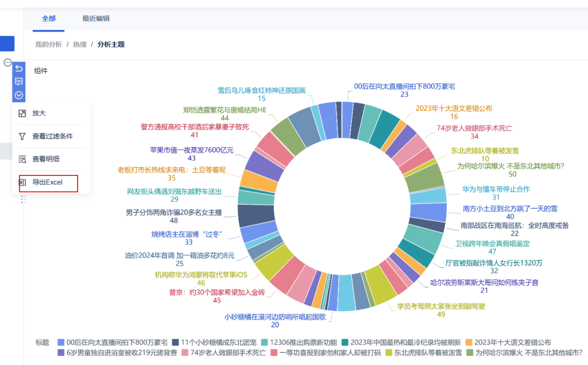Click chart label 小砂糖橘在漠河边防哨所唱起国歌
588x365 pixels.
(x=274, y=317)
